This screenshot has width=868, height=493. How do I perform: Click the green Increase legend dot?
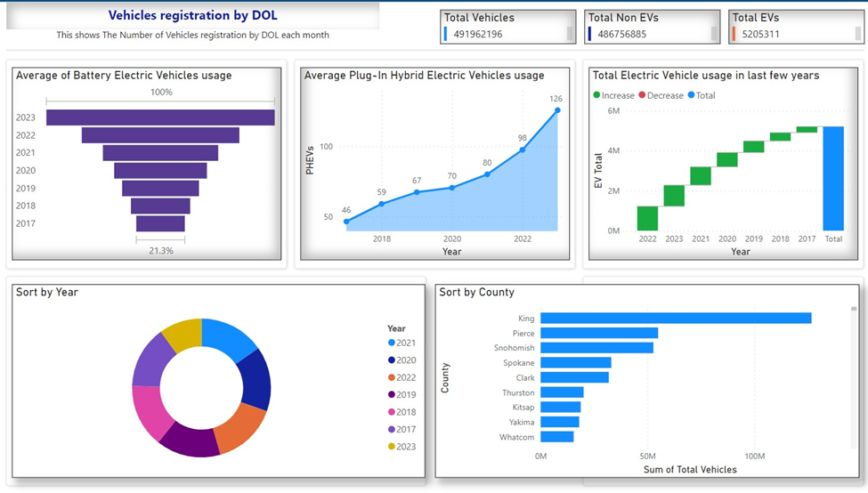(x=597, y=95)
